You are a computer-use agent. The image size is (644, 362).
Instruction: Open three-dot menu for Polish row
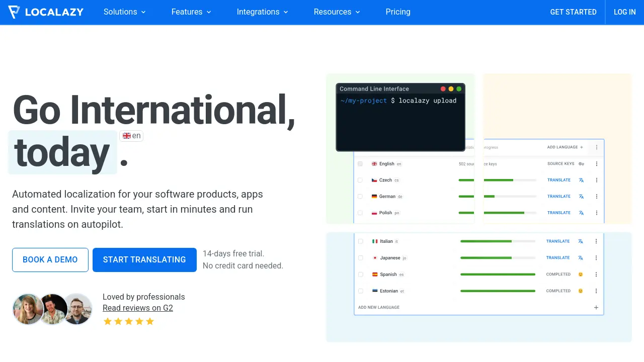597,213
